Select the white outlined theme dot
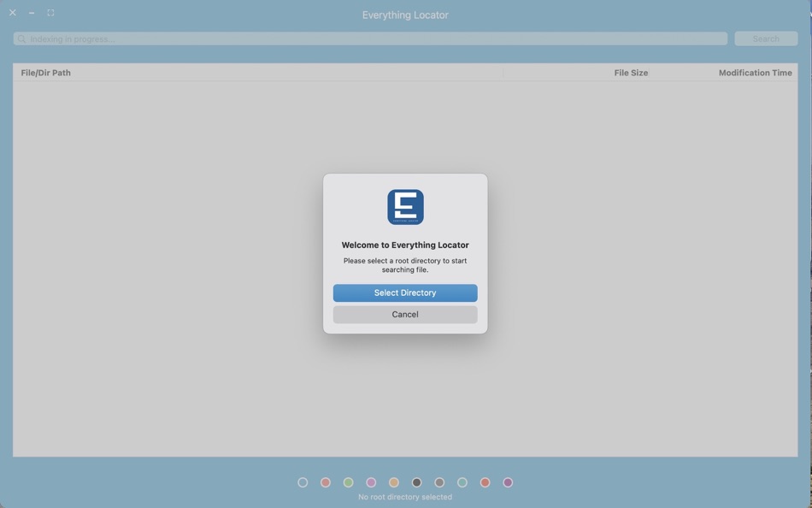812x508 pixels. [x=303, y=481]
